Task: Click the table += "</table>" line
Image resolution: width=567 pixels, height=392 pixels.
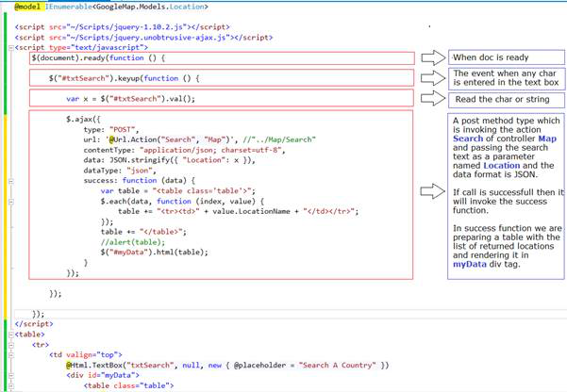Action: pyautogui.click(x=143, y=232)
